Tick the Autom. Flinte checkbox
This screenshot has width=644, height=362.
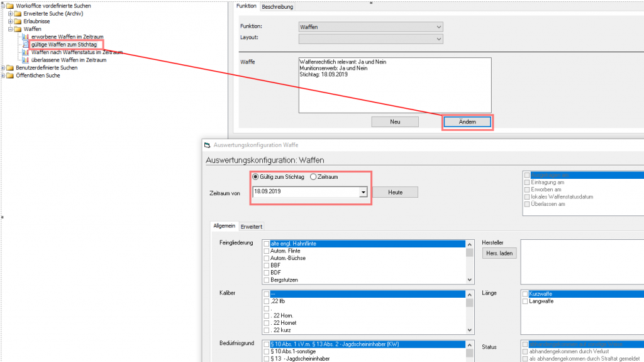click(x=267, y=251)
